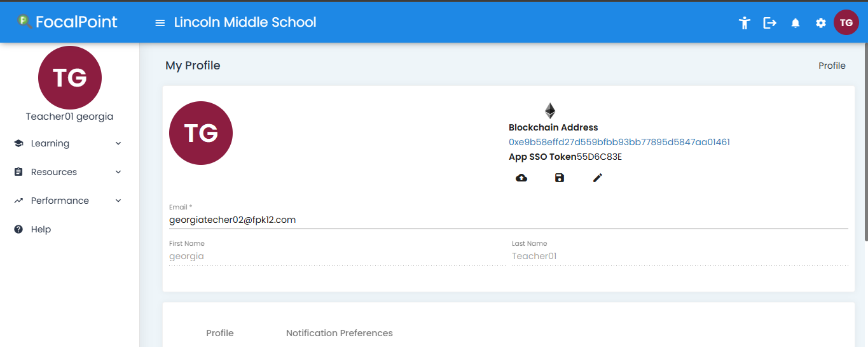Screen dimensions: 868x347
Task: Click the Lincoln Middle School title
Action: [245, 22]
